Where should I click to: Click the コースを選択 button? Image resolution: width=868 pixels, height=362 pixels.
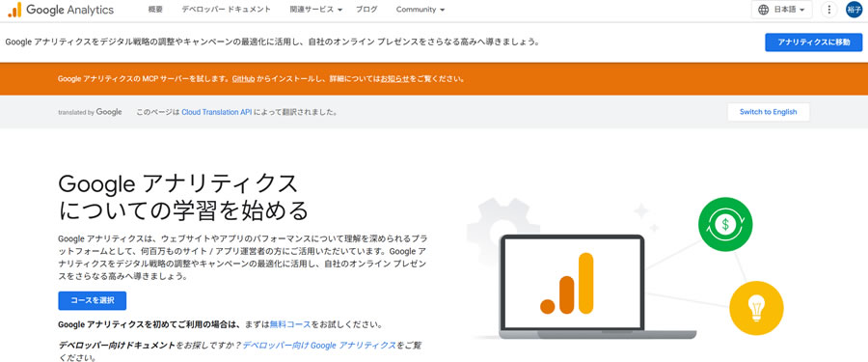(92, 300)
